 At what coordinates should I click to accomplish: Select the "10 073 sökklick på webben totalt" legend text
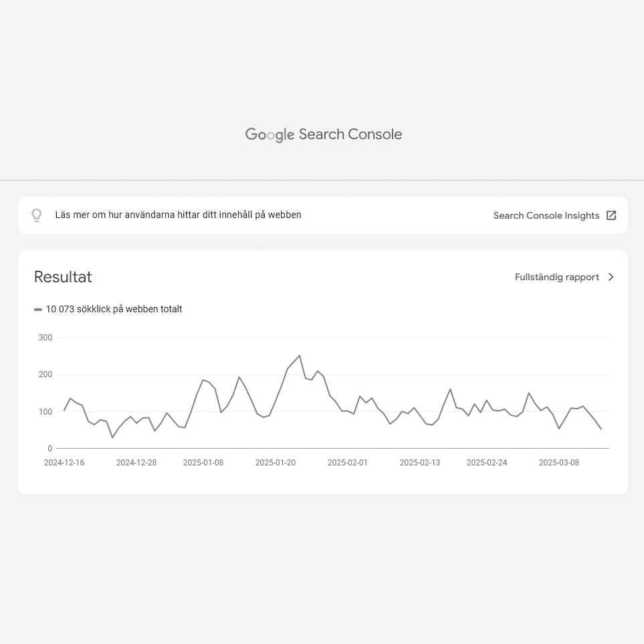tap(114, 309)
